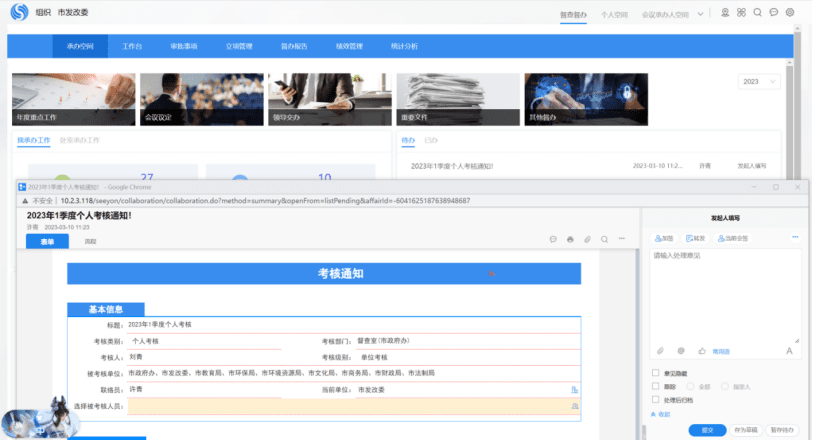Screen dimensions: 813x440
Task: Open the 其他督办 image card
Action: (586, 100)
